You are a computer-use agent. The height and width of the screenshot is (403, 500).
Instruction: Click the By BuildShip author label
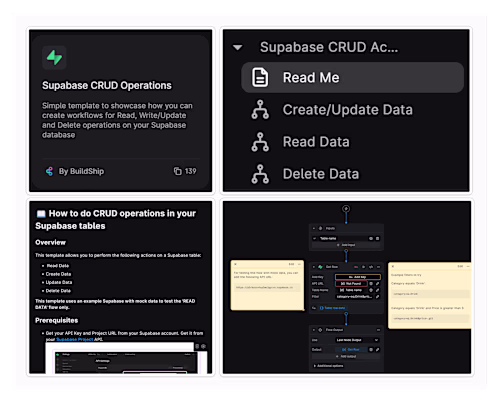[81, 171]
